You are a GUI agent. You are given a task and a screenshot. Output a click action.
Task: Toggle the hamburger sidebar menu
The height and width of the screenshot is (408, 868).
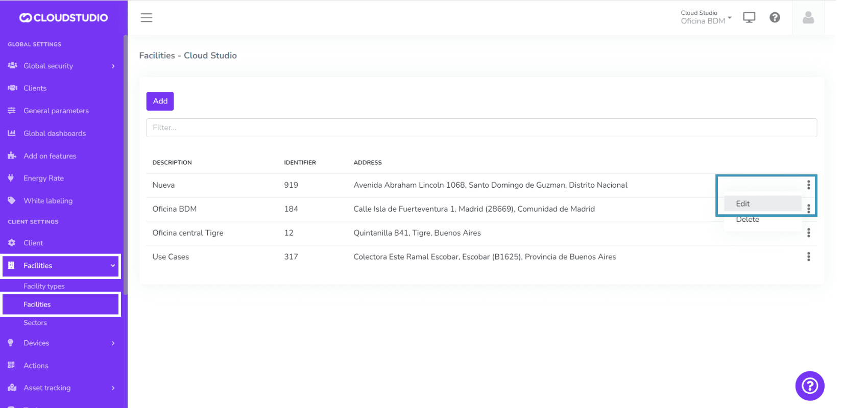point(147,18)
